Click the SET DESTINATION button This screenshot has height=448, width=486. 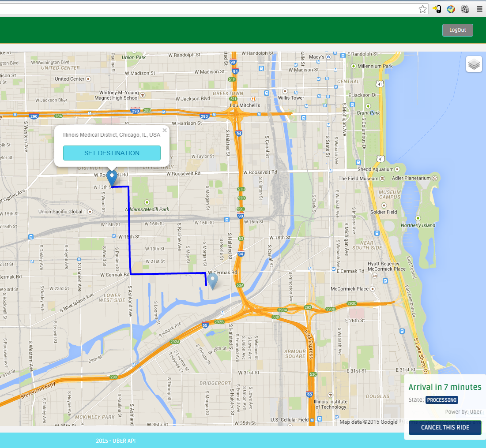pos(112,153)
